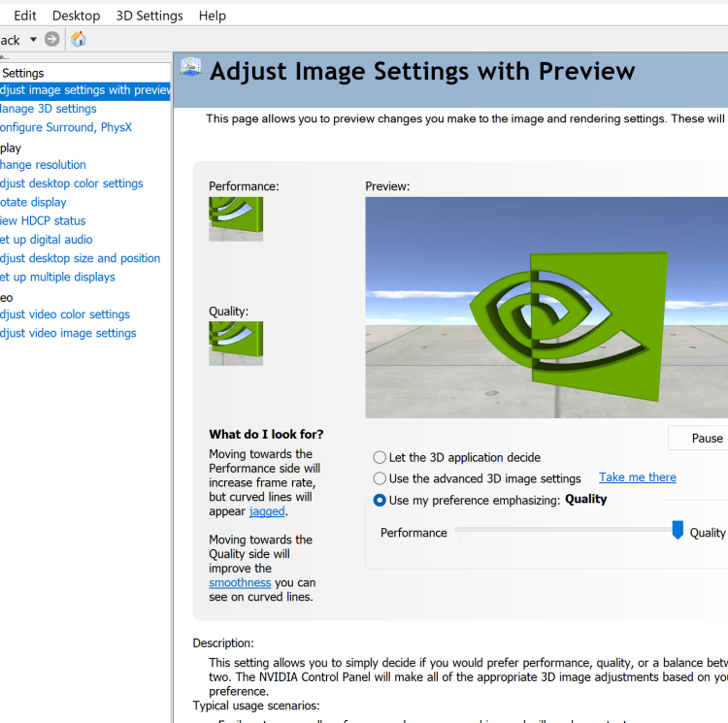Screen dimensions: 728x723
Task: Open Rotate display page
Action: [33, 202]
